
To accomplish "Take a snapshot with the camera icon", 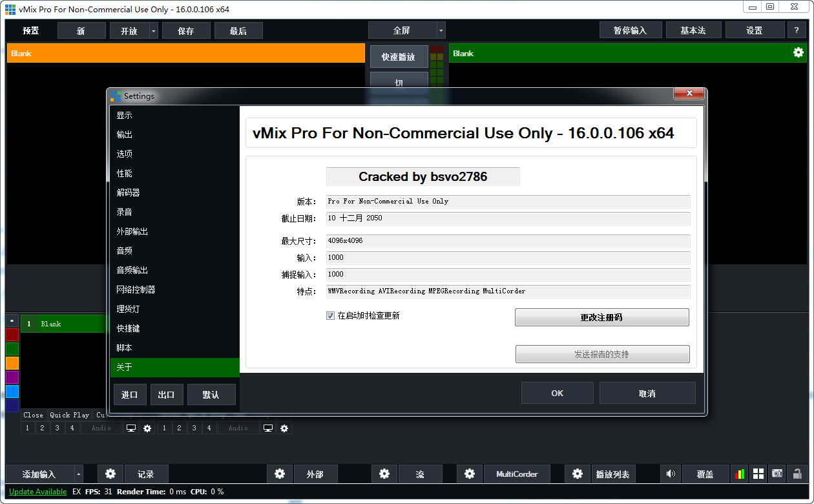I will pyautogui.click(x=777, y=474).
